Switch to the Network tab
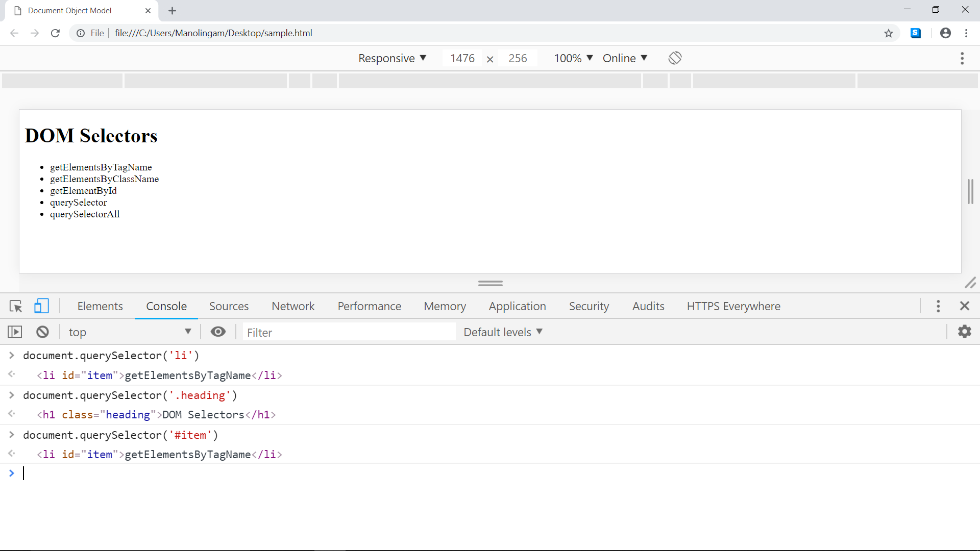980x551 pixels. point(293,306)
